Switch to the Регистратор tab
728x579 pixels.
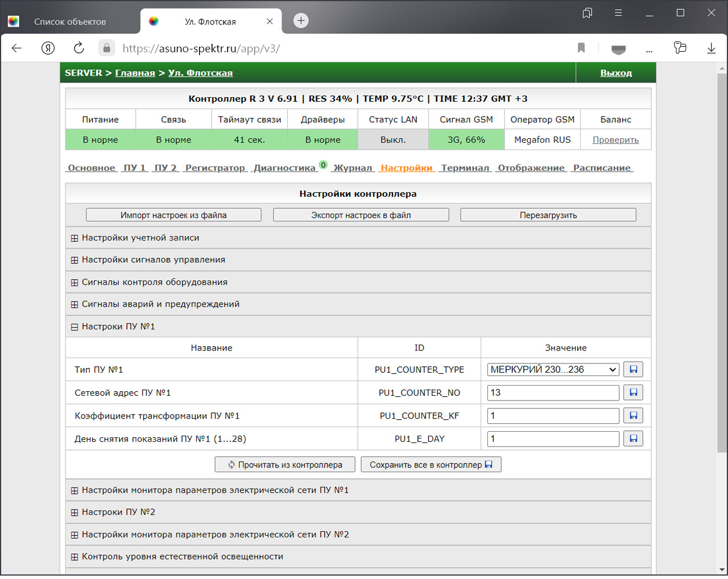pyautogui.click(x=215, y=168)
